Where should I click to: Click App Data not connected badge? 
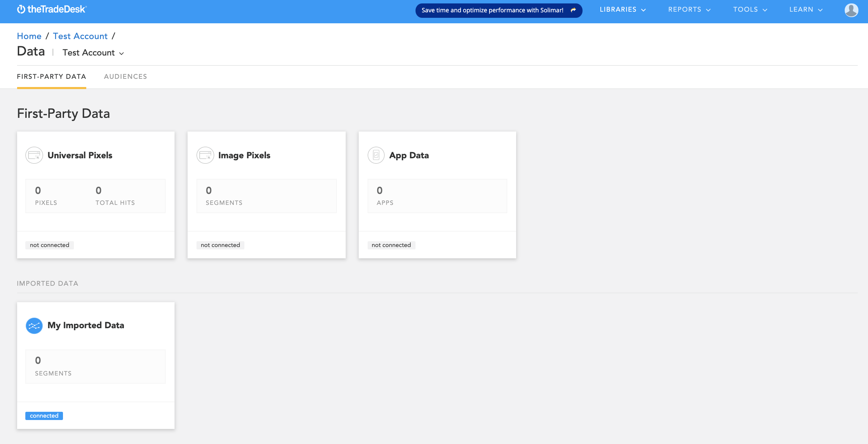pos(391,245)
